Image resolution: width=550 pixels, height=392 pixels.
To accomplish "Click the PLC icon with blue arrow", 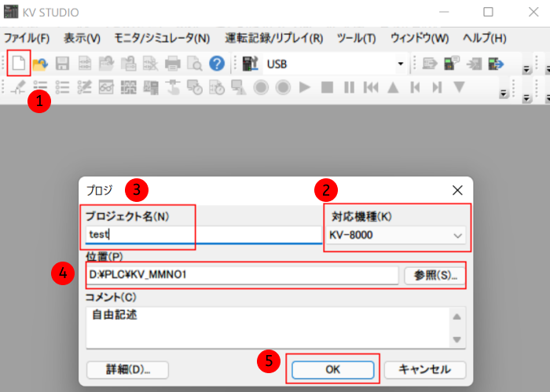I will point(496,64).
